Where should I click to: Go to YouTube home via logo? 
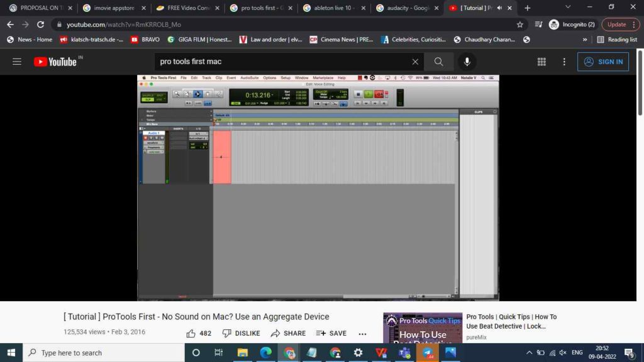point(55,62)
